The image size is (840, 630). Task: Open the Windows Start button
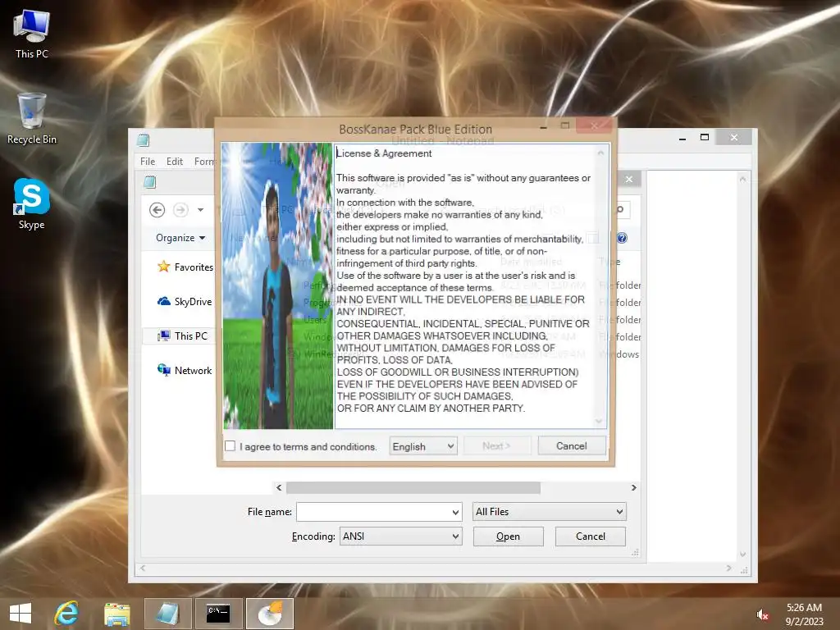coord(21,614)
